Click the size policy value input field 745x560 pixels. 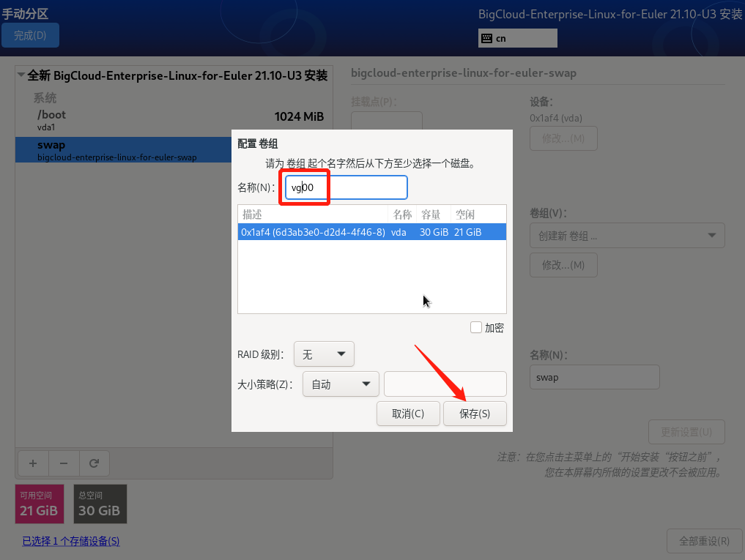(445, 384)
